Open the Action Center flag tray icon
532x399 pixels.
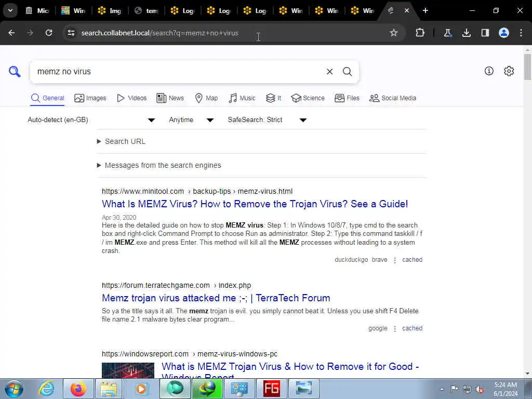click(454, 389)
